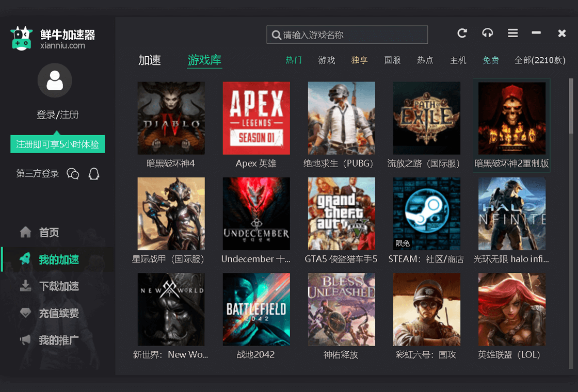Select the 国服 category filter

pos(392,60)
